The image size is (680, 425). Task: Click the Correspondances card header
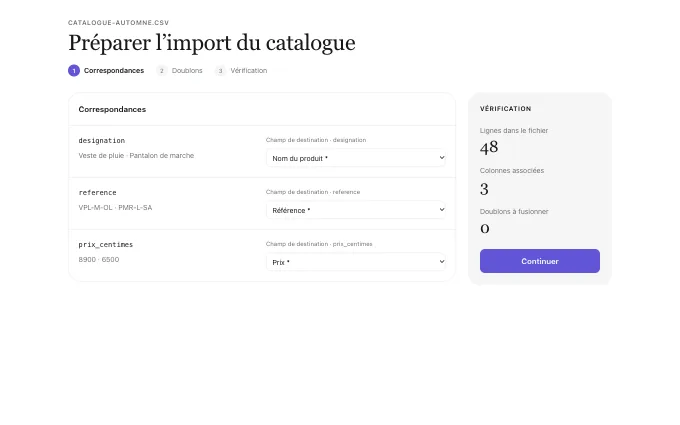(x=112, y=109)
